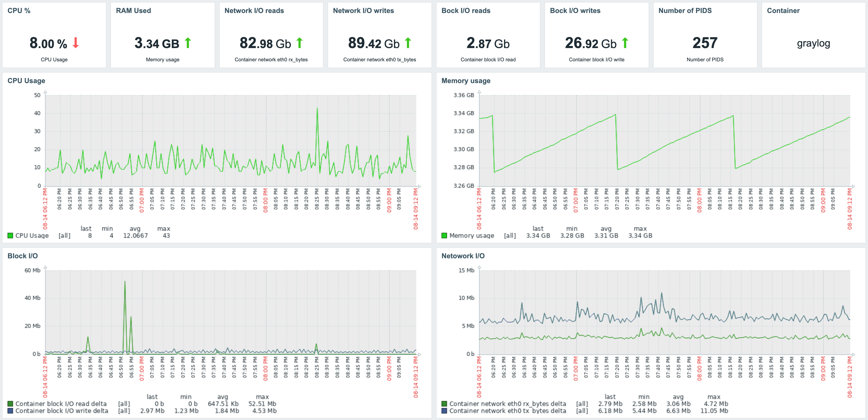Screen dimensions: 868x420
Task: Click the 43 percent CPU spike peak
Action: click(x=317, y=108)
